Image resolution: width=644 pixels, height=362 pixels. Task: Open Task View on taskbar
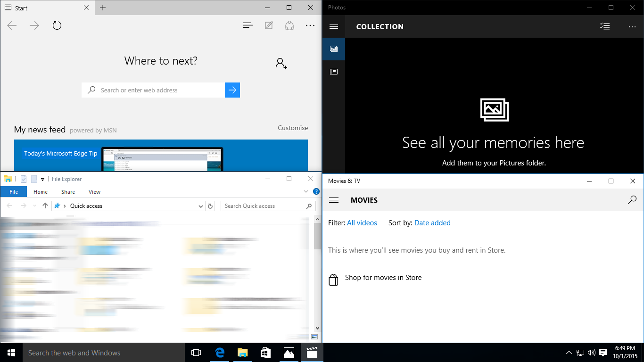pos(196,353)
